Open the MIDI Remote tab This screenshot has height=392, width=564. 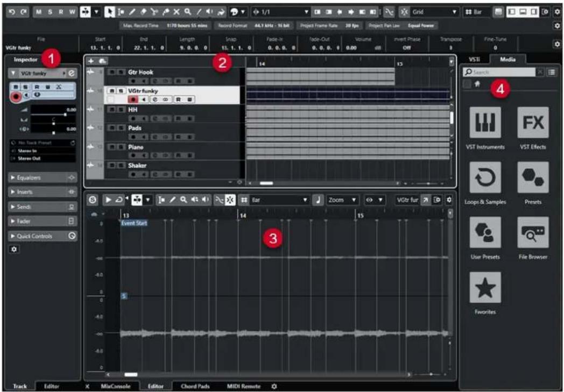[x=243, y=386]
